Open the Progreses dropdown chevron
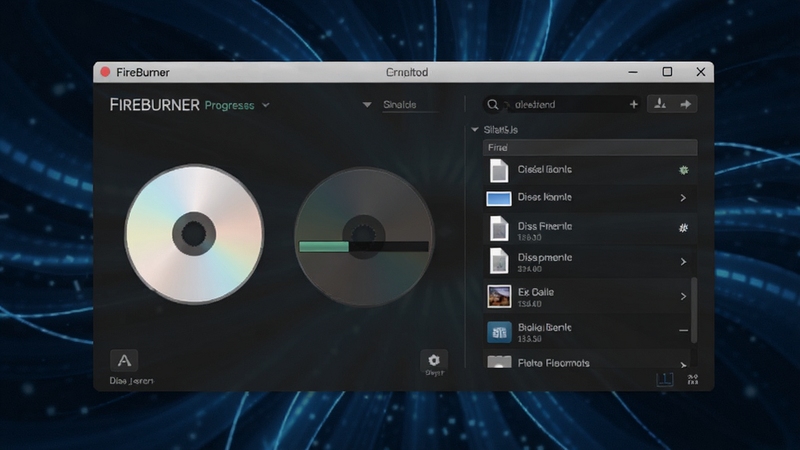Image resolution: width=800 pixels, height=450 pixels. 266,105
